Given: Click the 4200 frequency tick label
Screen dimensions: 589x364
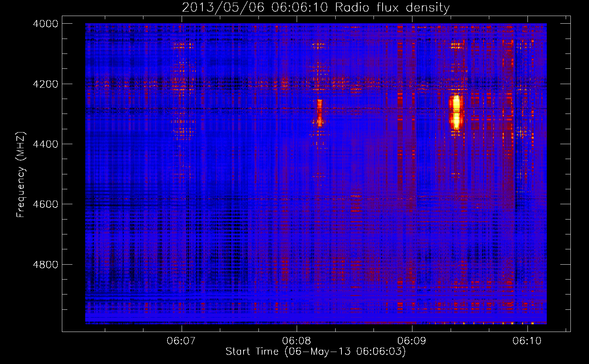Looking at the screenshot, I should [x=46, y=84].
